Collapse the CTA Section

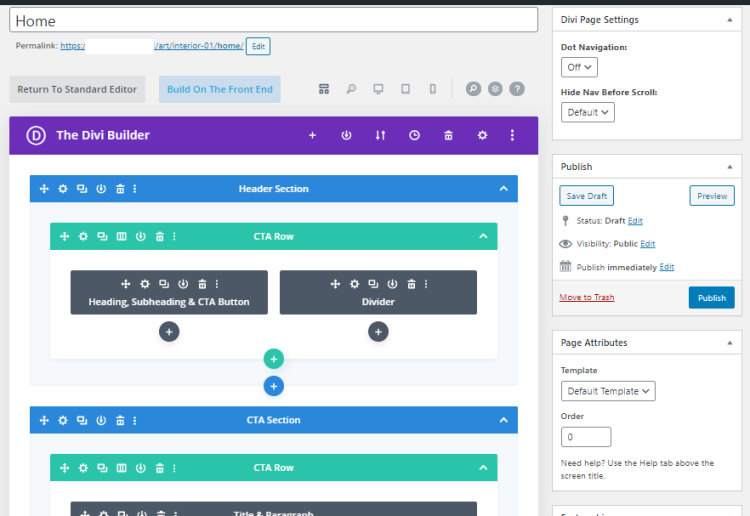coord(504,420)
